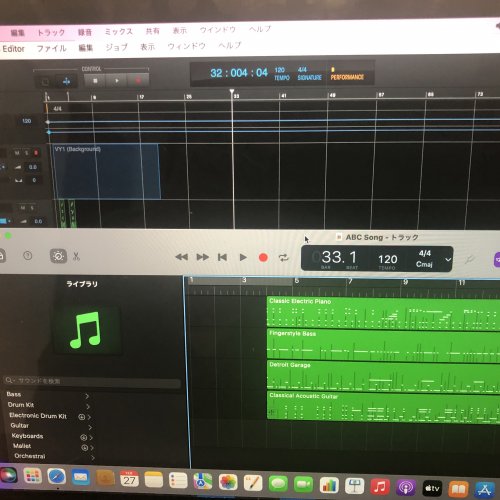Click the library sound search field

click(x=92, y=381)
